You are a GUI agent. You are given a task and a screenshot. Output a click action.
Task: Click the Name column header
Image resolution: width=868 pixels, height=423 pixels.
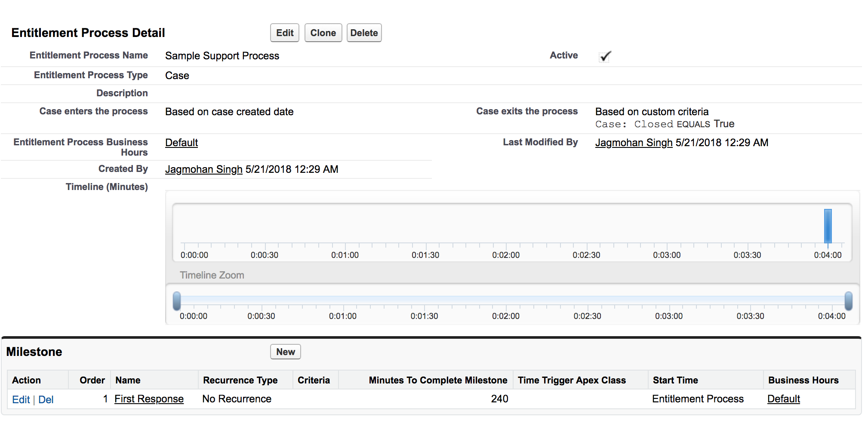(128, 380)
